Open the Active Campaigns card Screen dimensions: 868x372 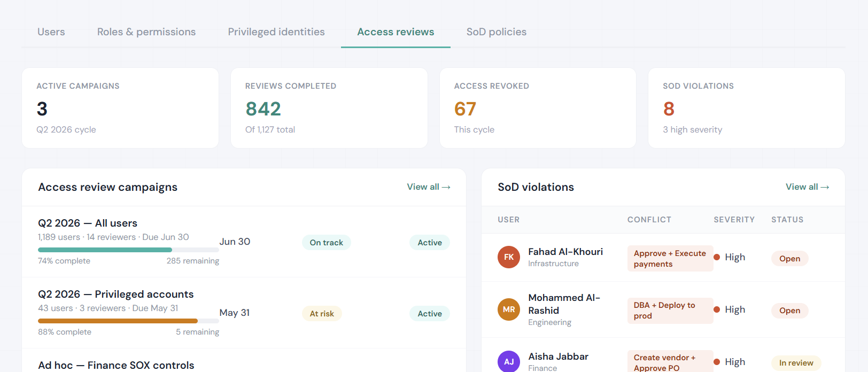120,108
